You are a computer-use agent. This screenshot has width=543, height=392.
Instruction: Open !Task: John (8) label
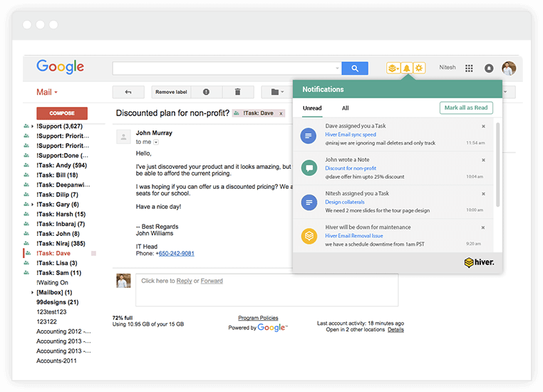pyautogui.click(x=58, y=234)
